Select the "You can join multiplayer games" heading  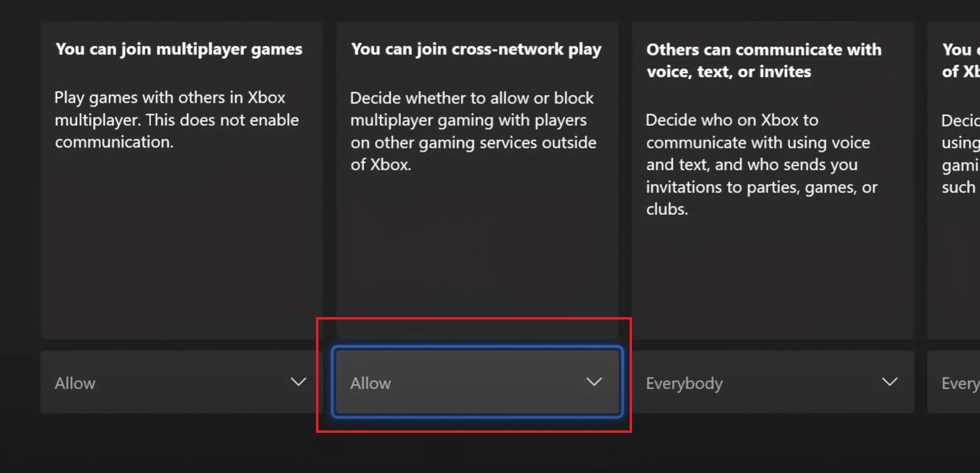(x=179, y=49)
